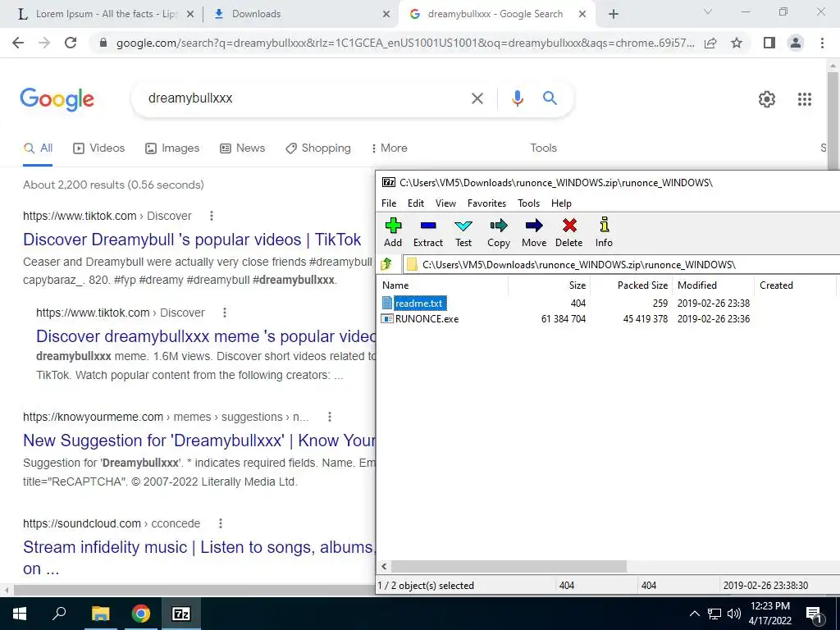This screenshot has height=630, width=840.
Task: Open Chrome profile avatar menu
Action: coord(796,43)
